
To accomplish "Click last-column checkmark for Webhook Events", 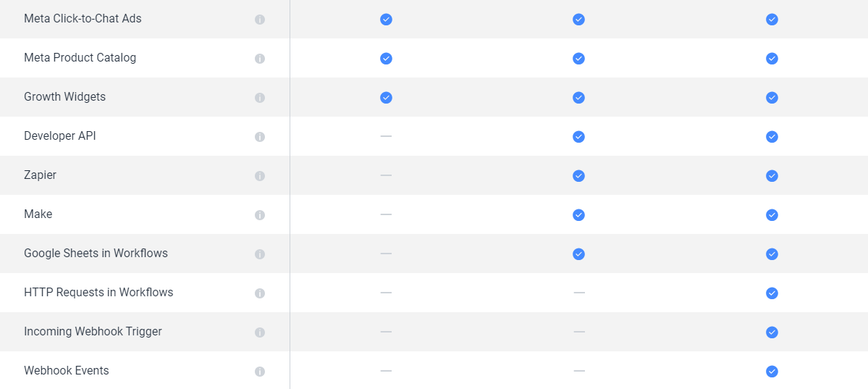I will tap(772, 372).
